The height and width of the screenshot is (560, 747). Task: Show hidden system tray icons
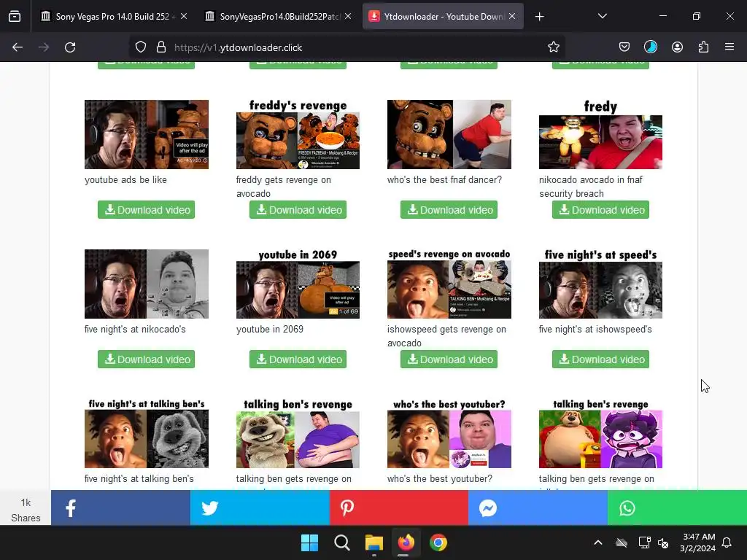click(598, 542)
